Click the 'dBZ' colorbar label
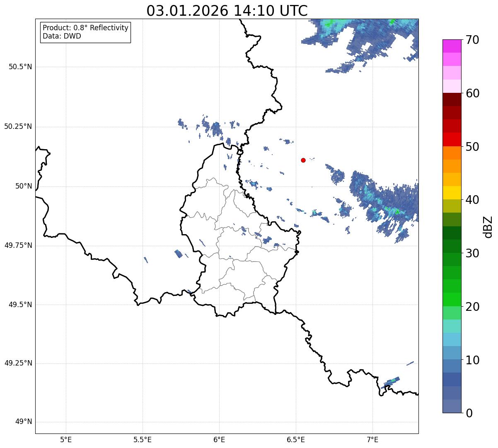Screen dimensions: 498x448 pos(488,227)
